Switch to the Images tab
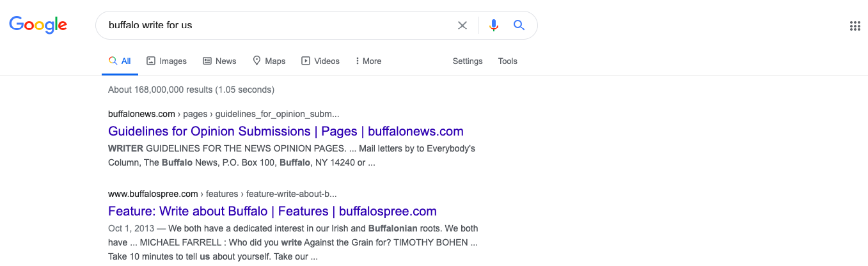Screen dimensions: 868x266 click(x=166, y=61)
